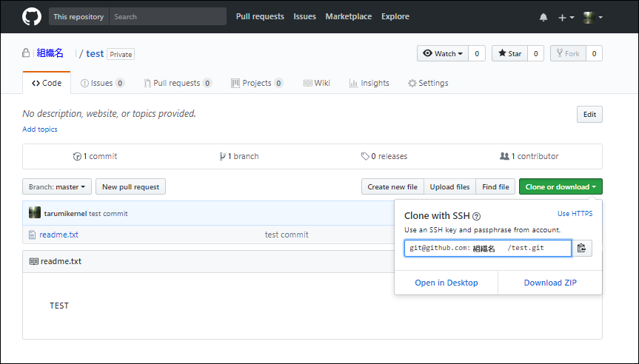639x364 pixels.
Task: Click the GitHub Octocat logo
Action: point(32,16)
